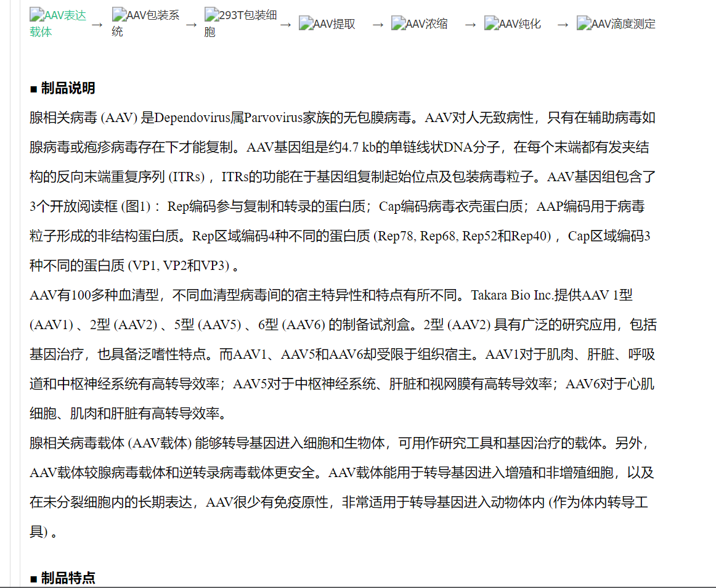Select the AAV浓缩 step image
Image resolution: width=716 pixels, height=588 pixels.
pyautogui.click(x=419, y=24)
